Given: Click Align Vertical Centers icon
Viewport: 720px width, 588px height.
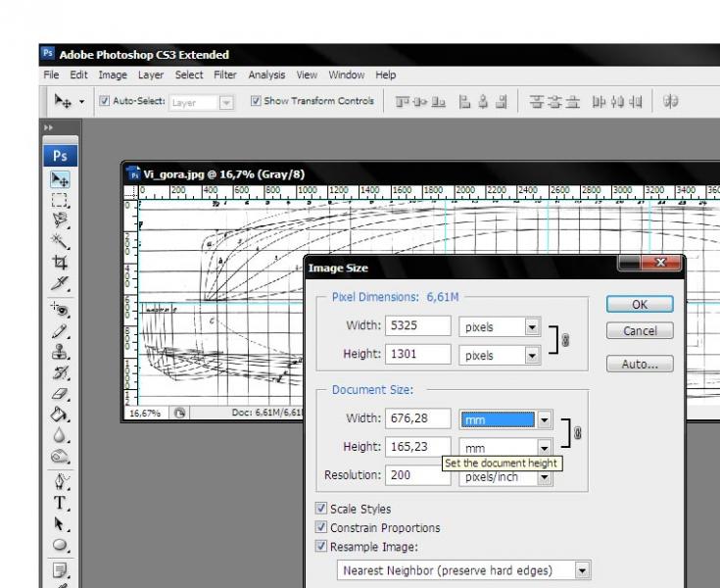Looking at the screenshot, I should 420,102.
